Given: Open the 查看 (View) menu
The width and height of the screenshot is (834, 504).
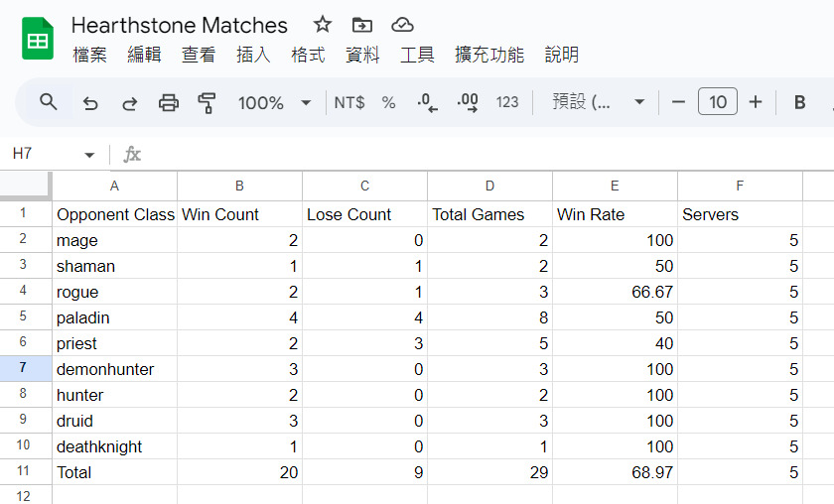Looking at the screenshot, I should point(199,55).
